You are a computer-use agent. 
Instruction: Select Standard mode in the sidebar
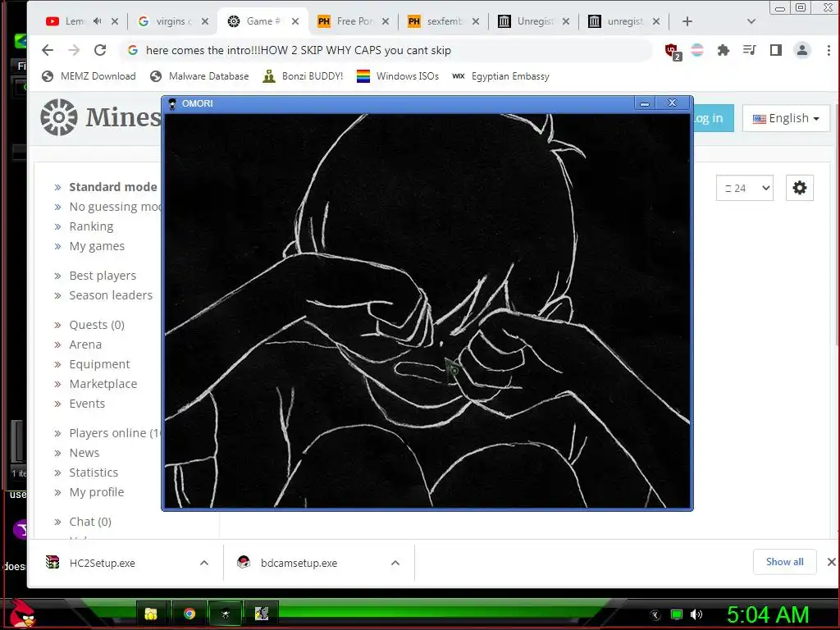pyautogui.click(x=113, y=187)
